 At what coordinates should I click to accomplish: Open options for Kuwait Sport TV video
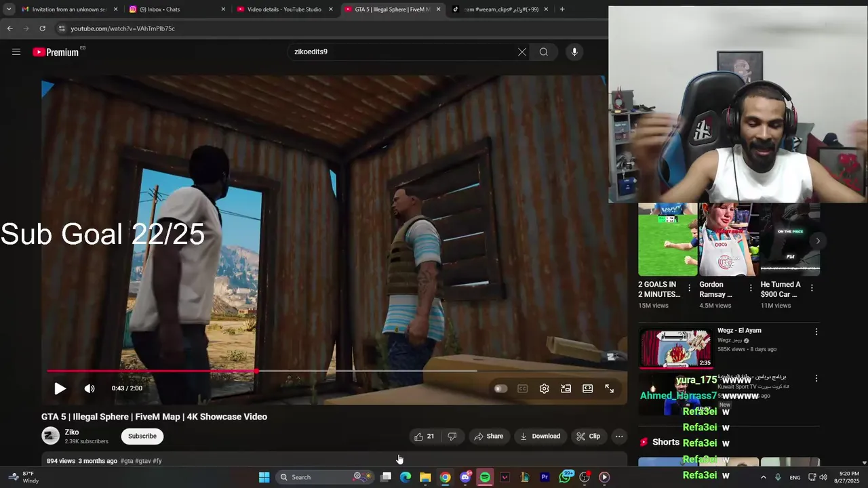(816, 378)
